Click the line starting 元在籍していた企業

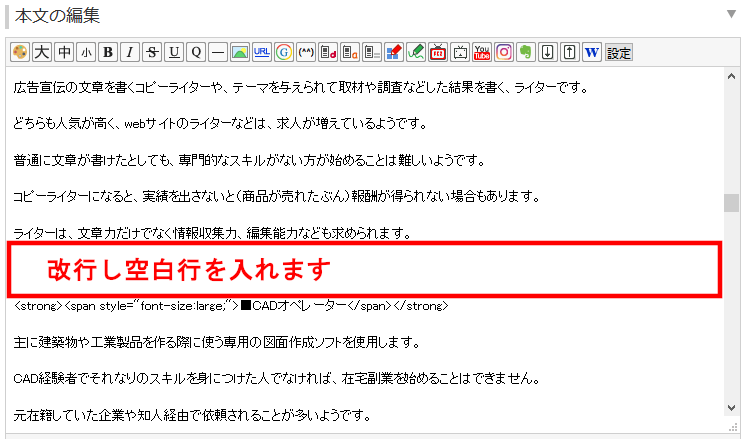(x=192, y=415)
